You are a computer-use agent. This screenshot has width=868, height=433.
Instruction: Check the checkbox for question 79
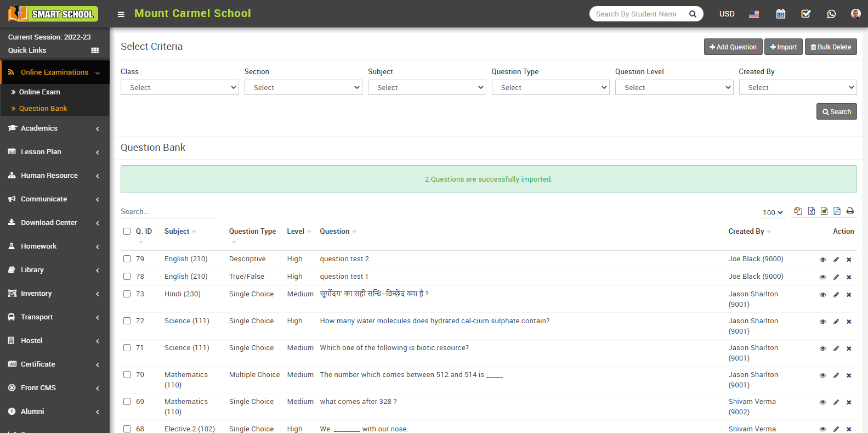127,259
